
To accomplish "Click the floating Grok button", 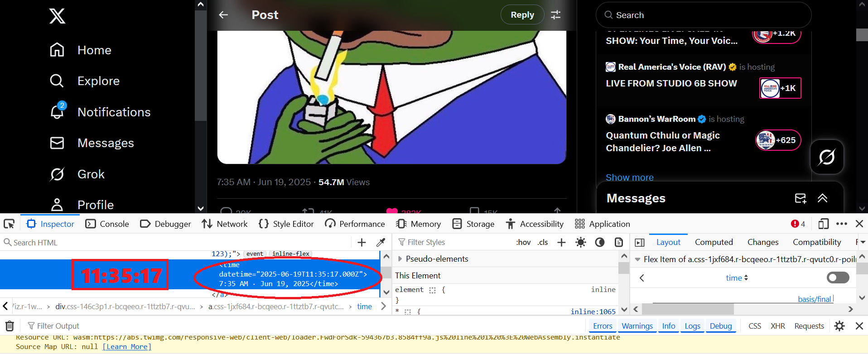I will point(827,157).
